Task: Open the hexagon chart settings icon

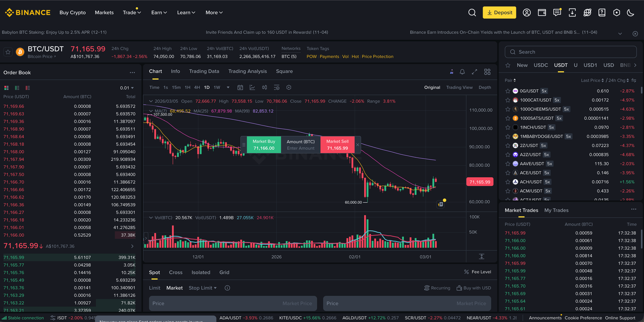Action: coord(289,87)
